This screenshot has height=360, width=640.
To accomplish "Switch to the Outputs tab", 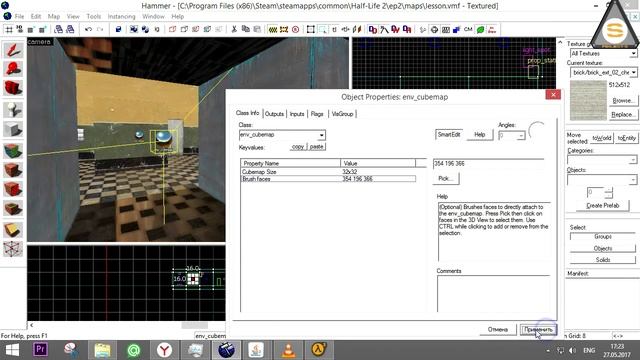I will 274,114.
